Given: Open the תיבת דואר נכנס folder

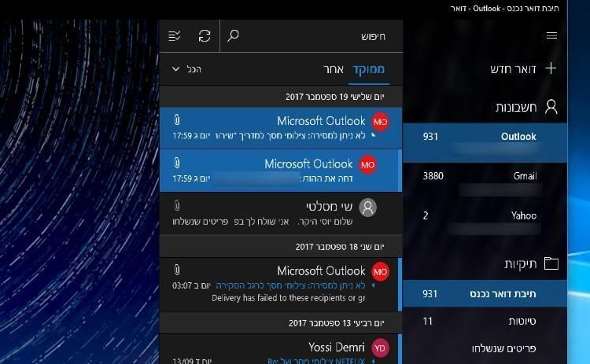Looking at the screenshot, I should tap(485, 293).
